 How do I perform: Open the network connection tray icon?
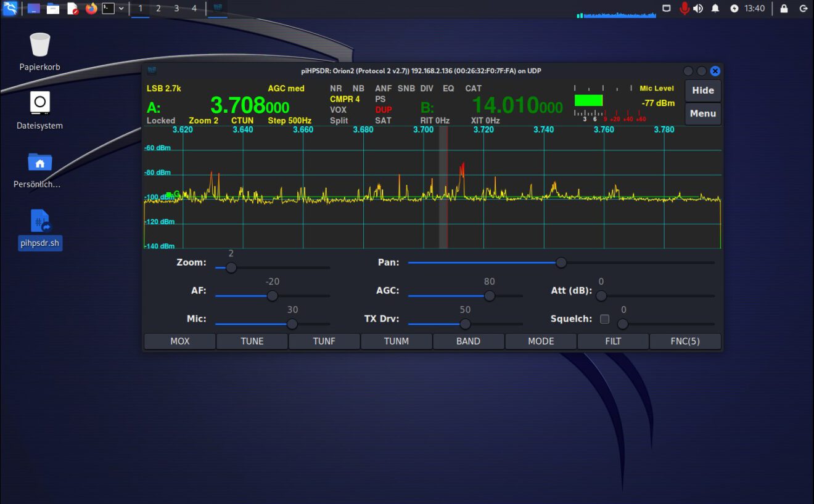tap(666, 9)
